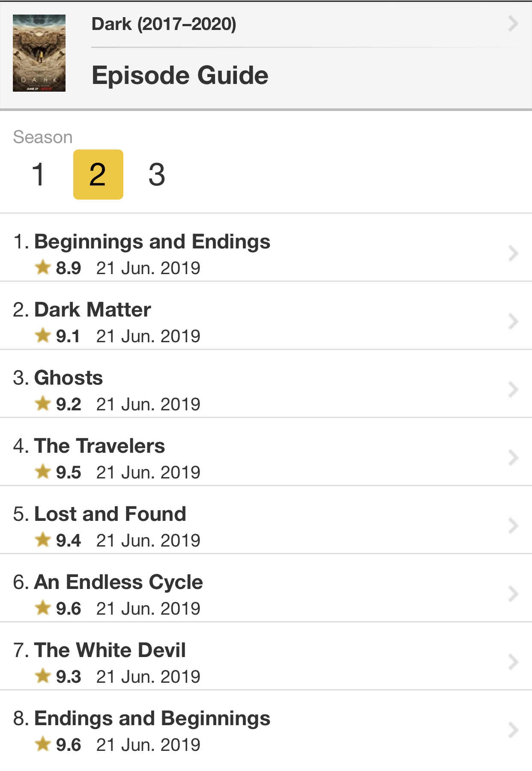
Task: Click the star icon beside 9.5 rating
Action: 43,472
